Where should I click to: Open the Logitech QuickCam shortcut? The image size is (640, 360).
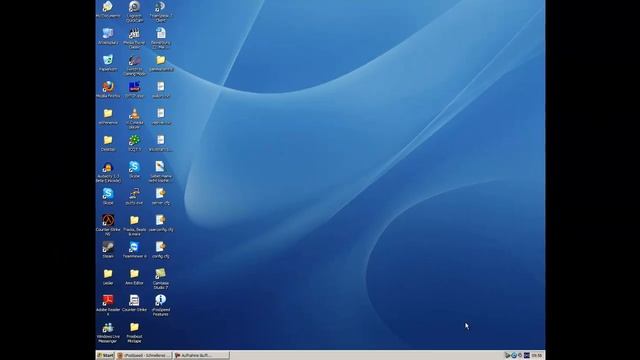coord(134,7)
